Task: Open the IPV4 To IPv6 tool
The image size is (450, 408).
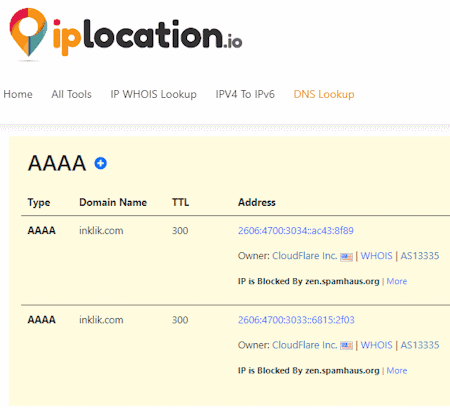Action: coord(245,94)
